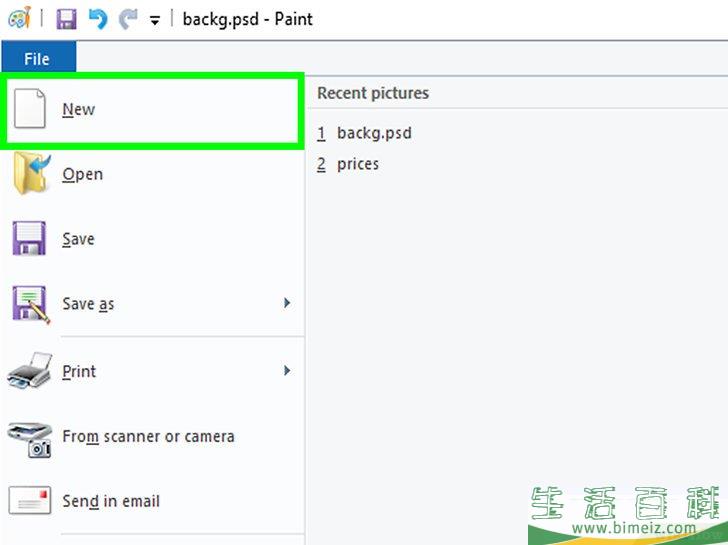The height and width of the screenshot is (545, 728).
Task: Click the floppy-with-pencil icon beside Save as
Action: pyautogui.click(x=31, y=304)
